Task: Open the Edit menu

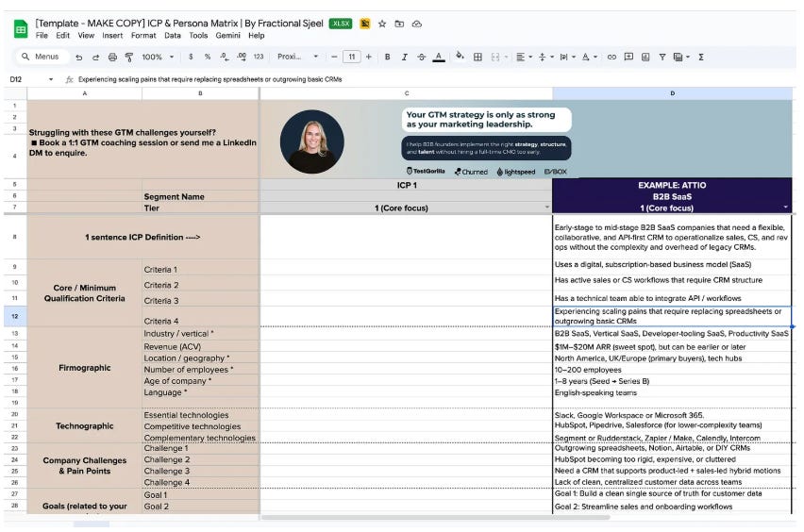Action: tap(62, 35)
